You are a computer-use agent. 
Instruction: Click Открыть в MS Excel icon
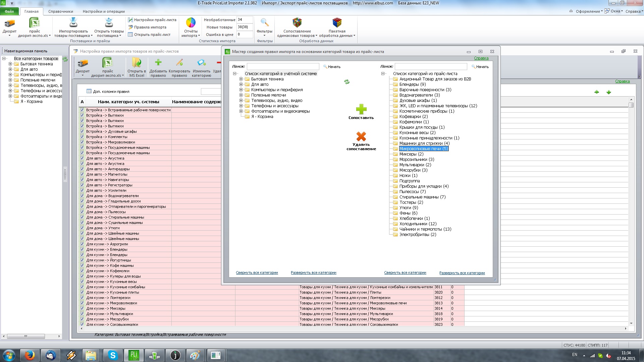(x=137, y=63)
